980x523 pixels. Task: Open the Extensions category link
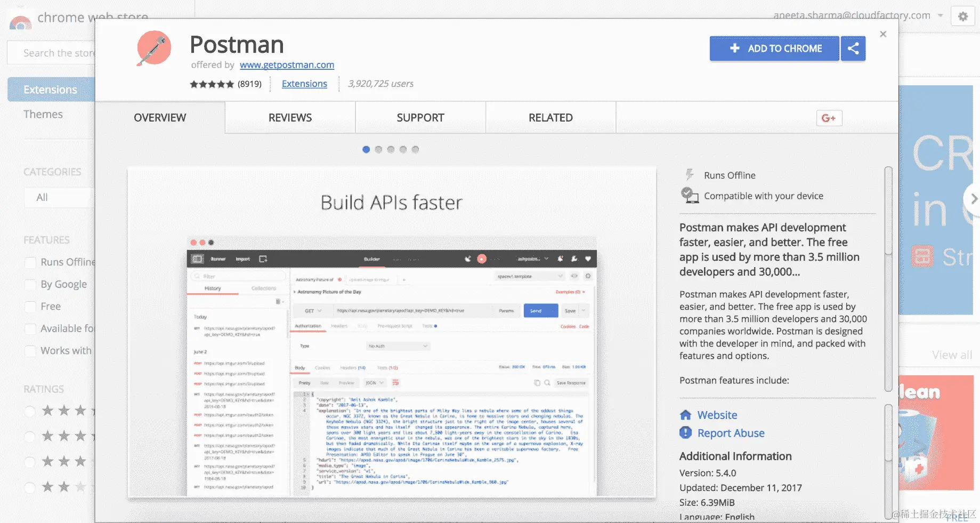[304, 84]
